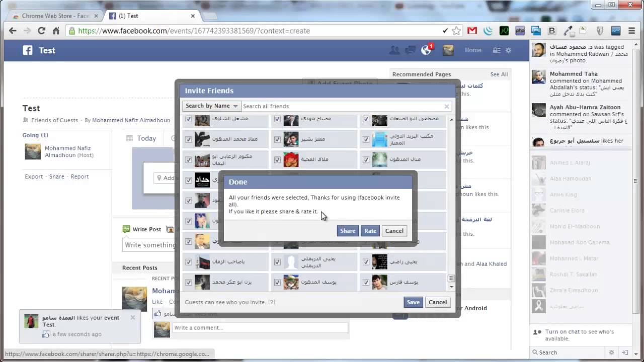Open See All recommended pages
644x362 pixels.
click(x=499, y=74)
